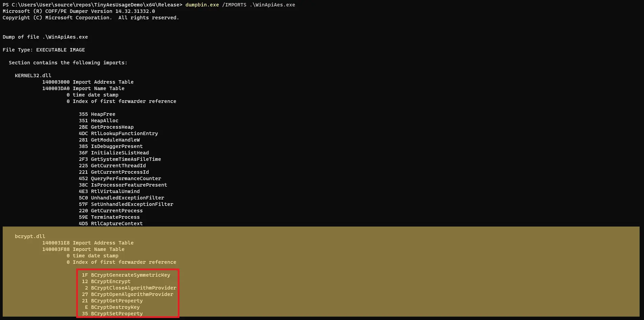
Task: Click 'File Type: EXECUTABLE IMAGE' line
Action: [44, 50]
